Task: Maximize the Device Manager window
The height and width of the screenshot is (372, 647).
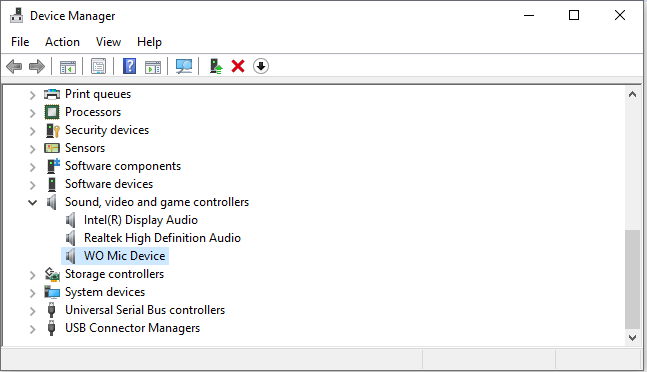Action: (574, 16)
